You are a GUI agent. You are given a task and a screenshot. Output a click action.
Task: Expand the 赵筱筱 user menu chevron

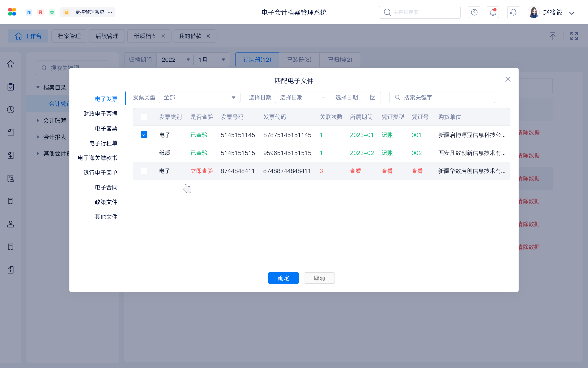tap(572, 13)
